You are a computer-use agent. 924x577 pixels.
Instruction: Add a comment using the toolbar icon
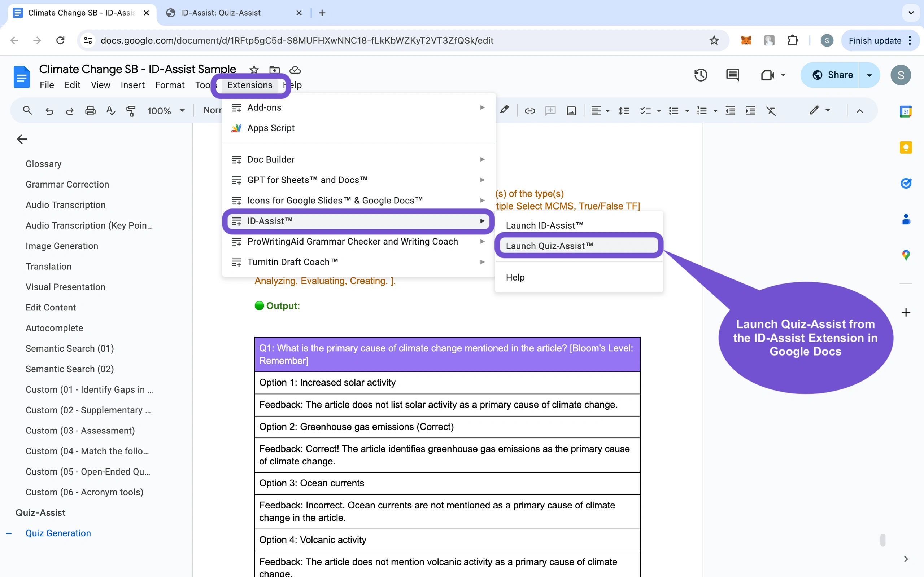tap(550, 111)
